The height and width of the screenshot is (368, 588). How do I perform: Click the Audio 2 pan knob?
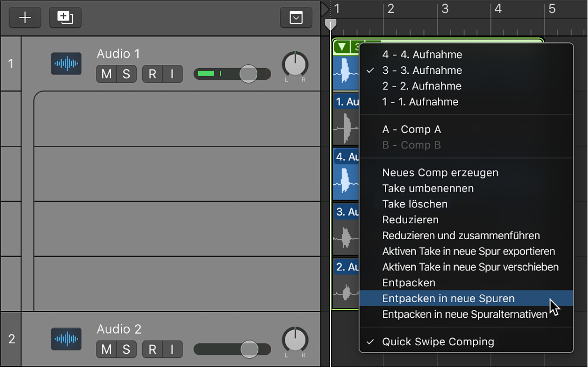(295, 340)
